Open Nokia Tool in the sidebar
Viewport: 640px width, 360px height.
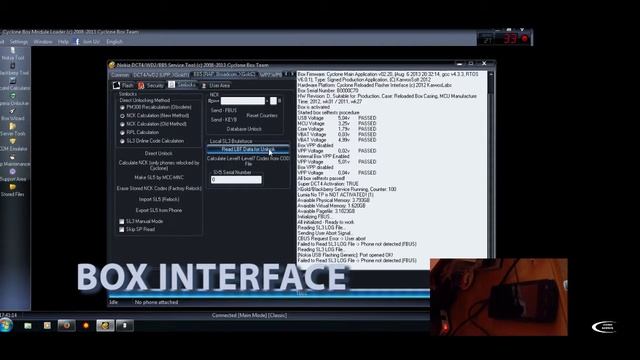click(13, 53)
